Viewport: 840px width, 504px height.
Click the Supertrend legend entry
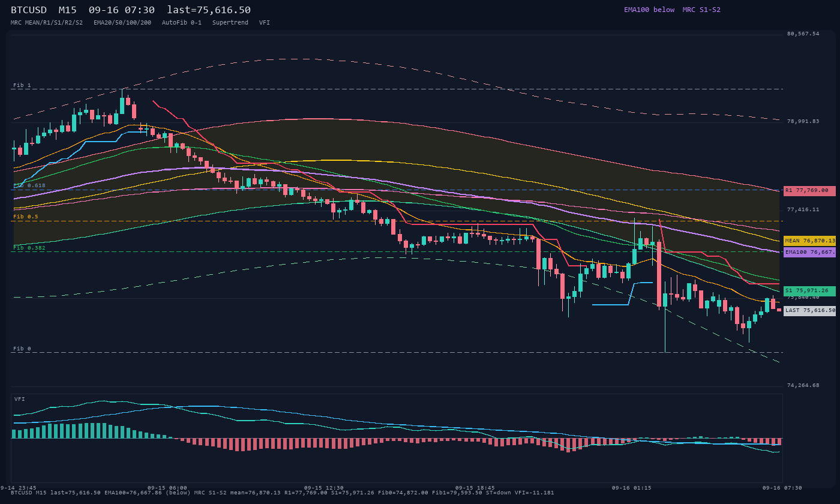230,23
